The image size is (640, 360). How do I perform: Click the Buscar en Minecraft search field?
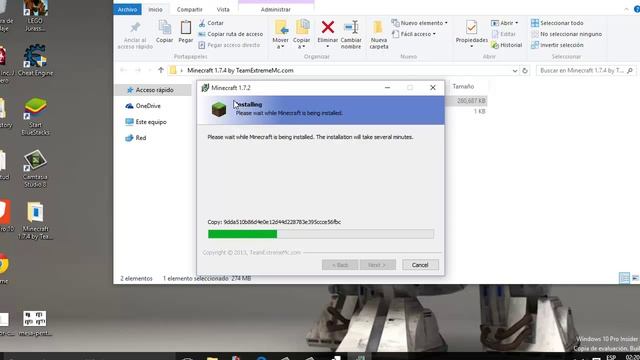586,71
